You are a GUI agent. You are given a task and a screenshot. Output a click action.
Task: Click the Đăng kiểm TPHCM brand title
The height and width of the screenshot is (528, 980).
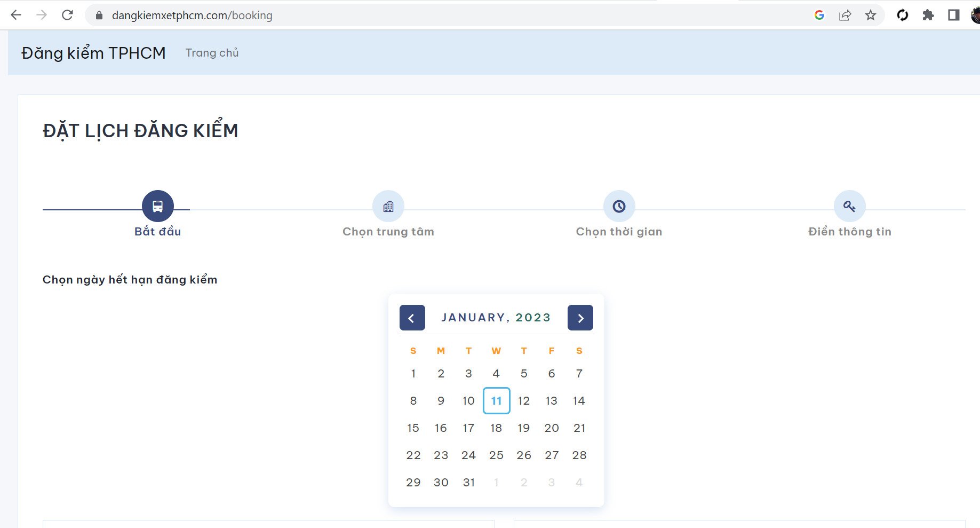pyautogui.click(x=93, y=53)
